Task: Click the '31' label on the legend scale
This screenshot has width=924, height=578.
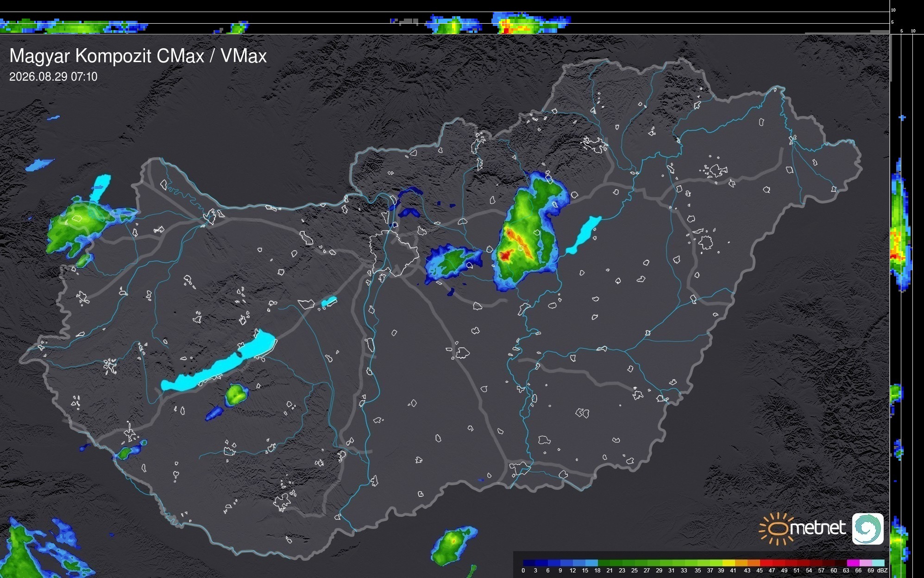Action: point(672,571)
